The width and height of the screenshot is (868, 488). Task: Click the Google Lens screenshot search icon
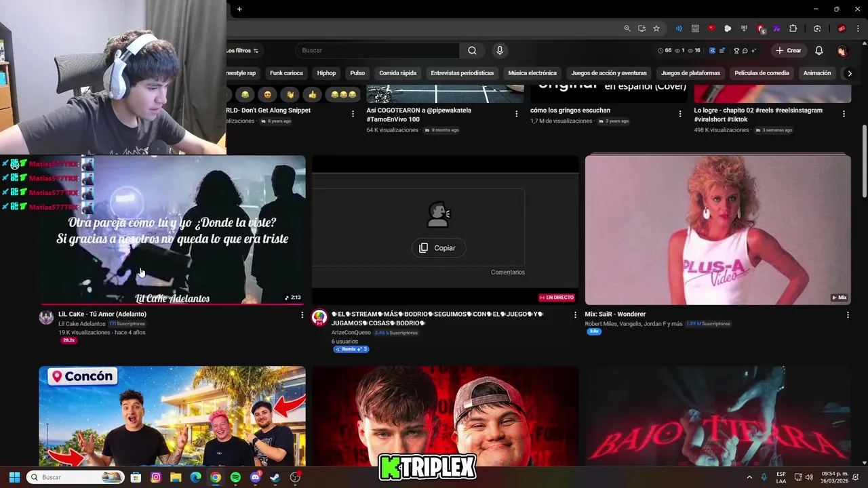pos(817,28)
